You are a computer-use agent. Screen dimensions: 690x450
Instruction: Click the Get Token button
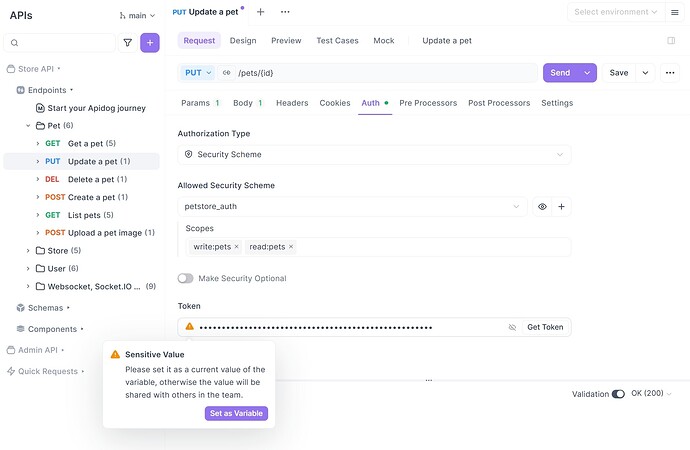click(545, 327)
